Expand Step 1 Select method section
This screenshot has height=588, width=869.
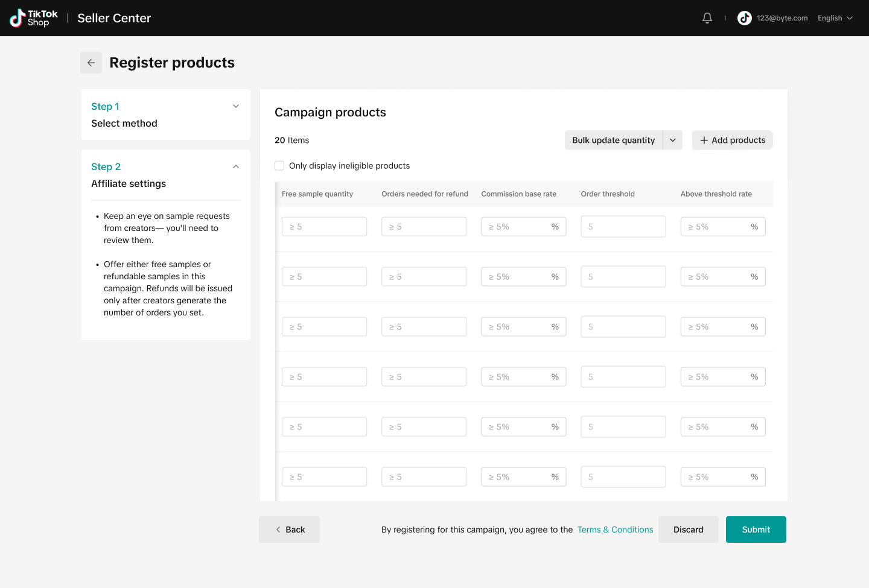coord(236,106)
